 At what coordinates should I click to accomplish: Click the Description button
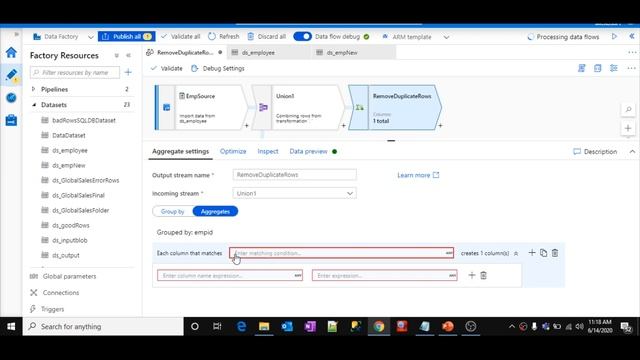coord(595,151)
